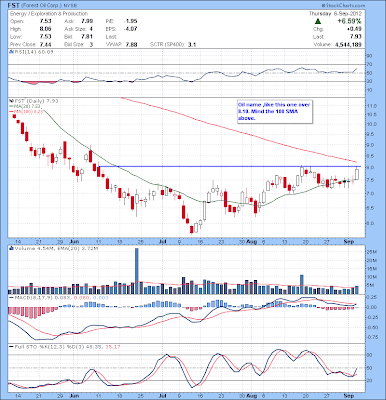Click the date Thursday 6-Sep-2012

click(335, 14)
